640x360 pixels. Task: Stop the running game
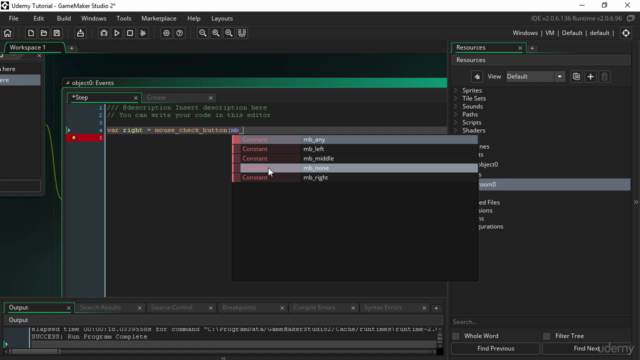130,33
